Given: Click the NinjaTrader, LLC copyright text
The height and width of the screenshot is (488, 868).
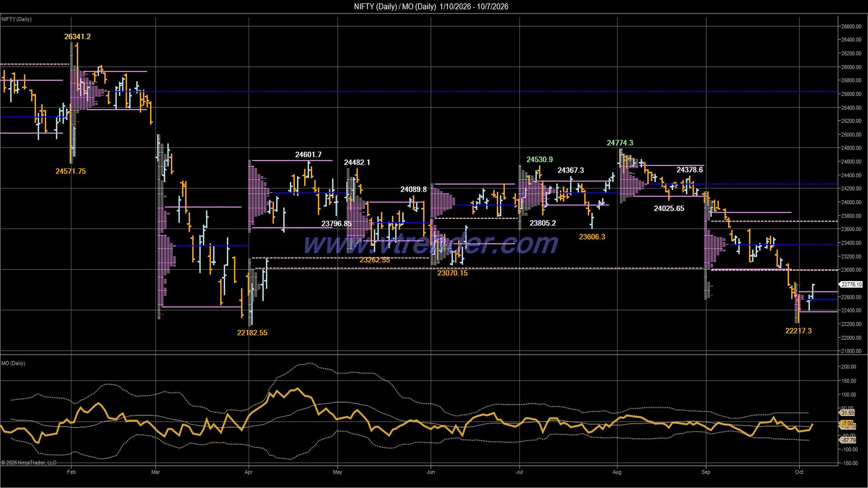Looking at the screenshot, I should (29, 463).
